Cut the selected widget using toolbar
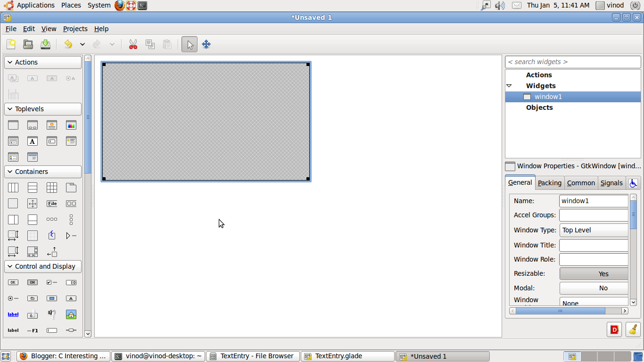Screen dimensions: 644x362 133,44
